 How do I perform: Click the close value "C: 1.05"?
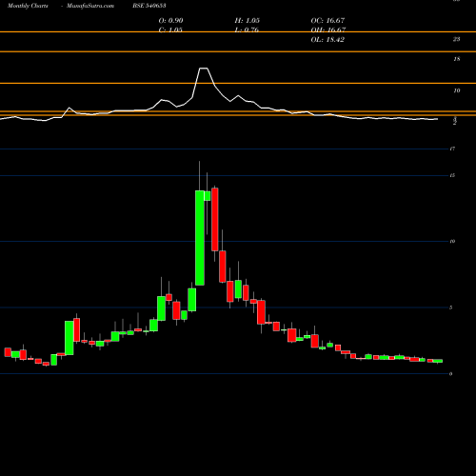click(170, 30)
